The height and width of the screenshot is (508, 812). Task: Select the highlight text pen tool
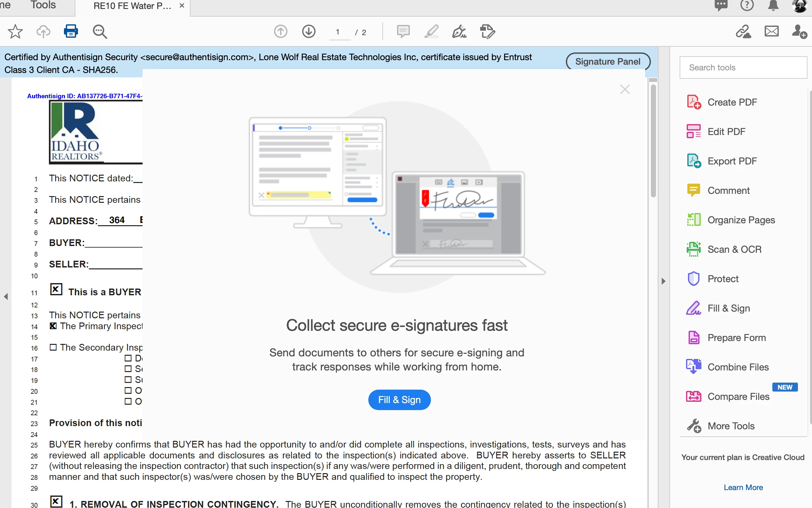point(431,32)
